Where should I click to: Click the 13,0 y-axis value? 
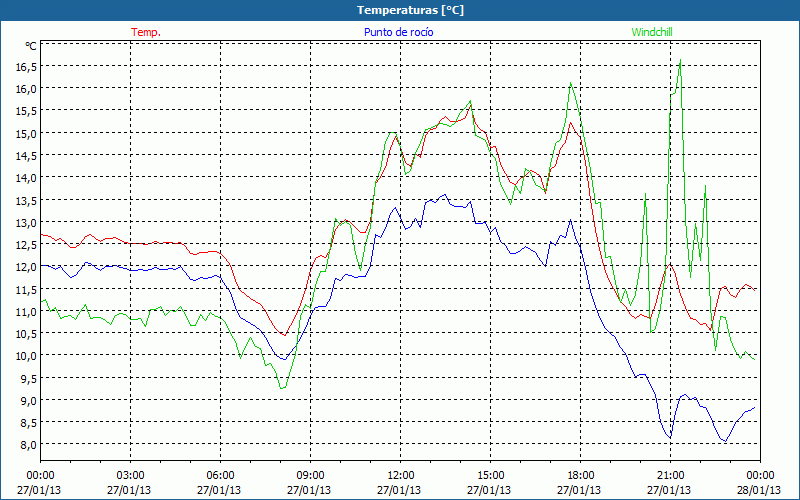tap(27, 222)
